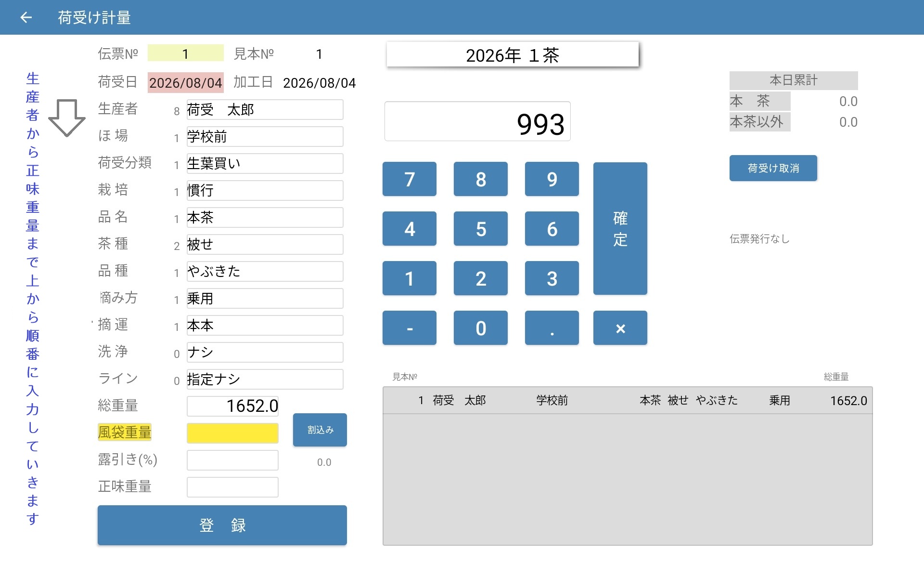Tap keypad digit 8
924x578 pixels.
[481, 179]
